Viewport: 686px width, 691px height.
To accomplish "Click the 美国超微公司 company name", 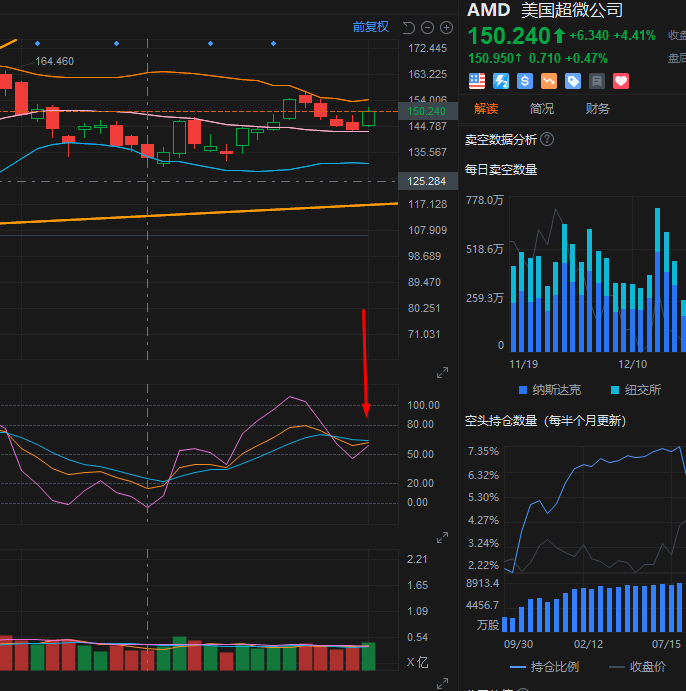I will click(x=572, y=10).
